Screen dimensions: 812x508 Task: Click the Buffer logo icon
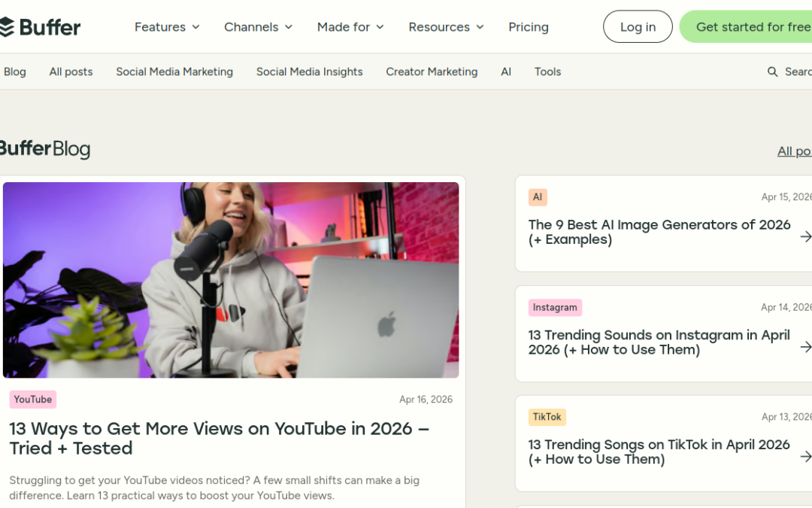tap(7, 27)
